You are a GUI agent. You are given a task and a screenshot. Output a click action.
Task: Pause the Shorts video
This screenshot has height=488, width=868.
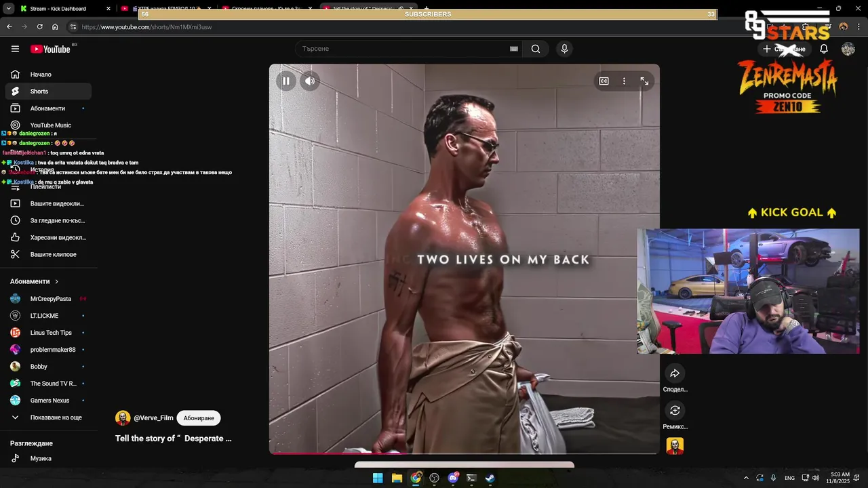coord(286,81)
